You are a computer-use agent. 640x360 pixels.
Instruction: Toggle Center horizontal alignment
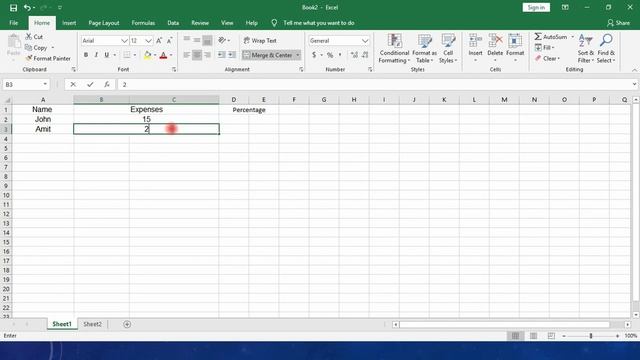197,55
